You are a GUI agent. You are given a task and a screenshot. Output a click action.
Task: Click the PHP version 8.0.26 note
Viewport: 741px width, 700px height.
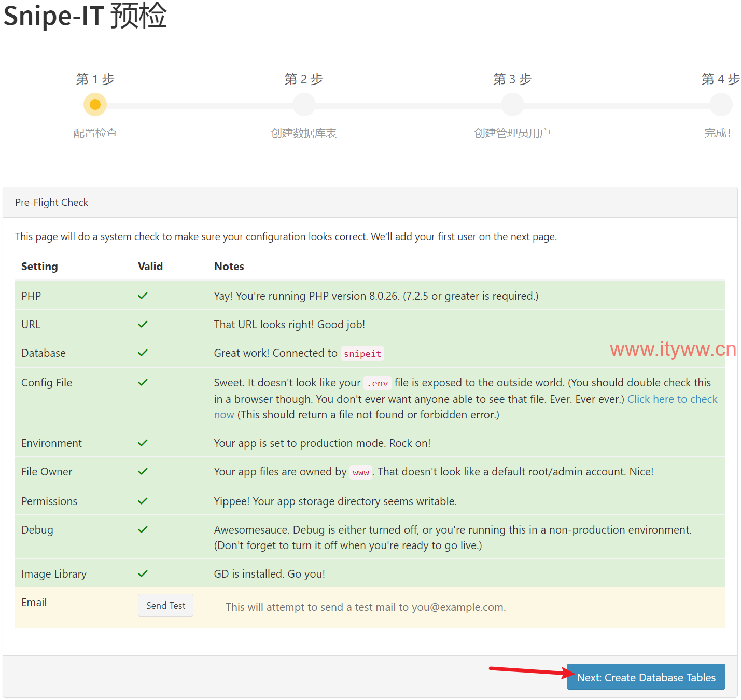tap(376, 296)
